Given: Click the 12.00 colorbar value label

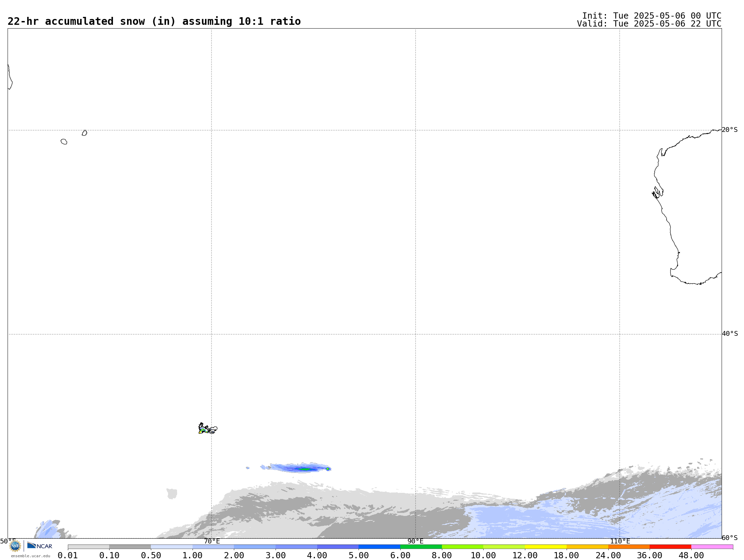Looking at the screenshot, I should (525, 556).
